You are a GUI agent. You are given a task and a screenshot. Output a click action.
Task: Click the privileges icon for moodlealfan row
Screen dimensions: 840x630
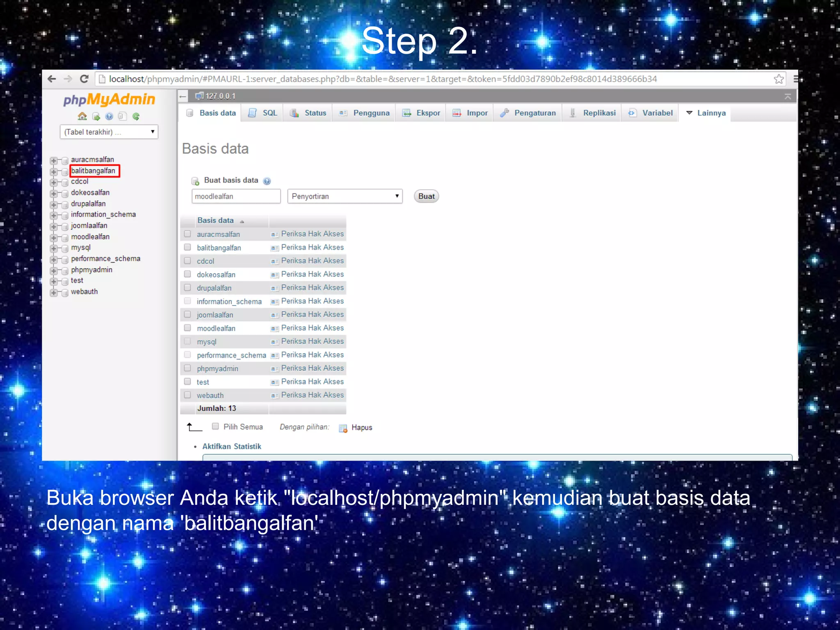275,329
